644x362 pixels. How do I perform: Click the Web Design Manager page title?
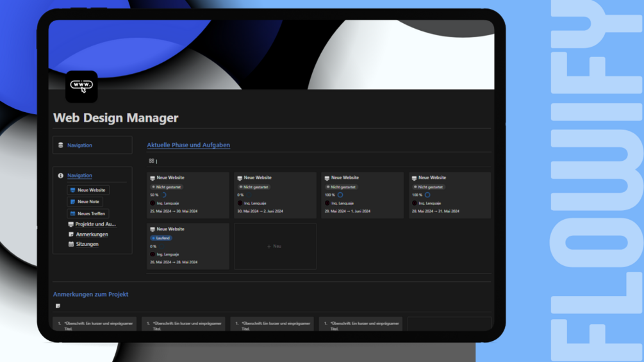(116, 118)
